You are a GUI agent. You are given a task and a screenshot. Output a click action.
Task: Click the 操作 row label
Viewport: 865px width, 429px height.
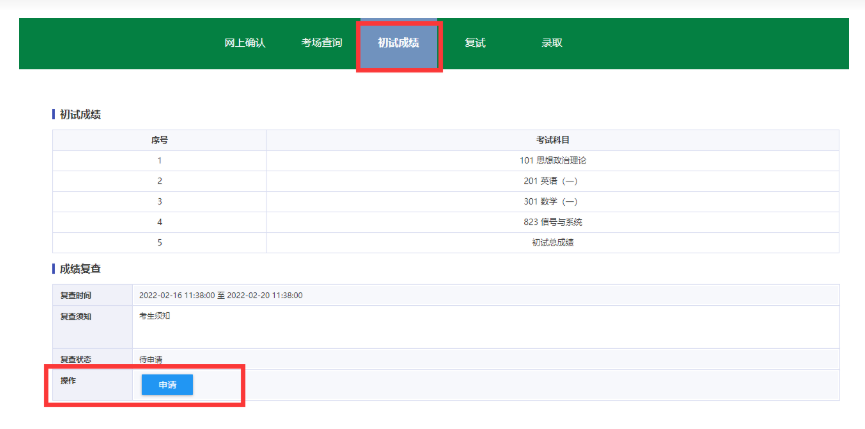(x=68, y=380)
